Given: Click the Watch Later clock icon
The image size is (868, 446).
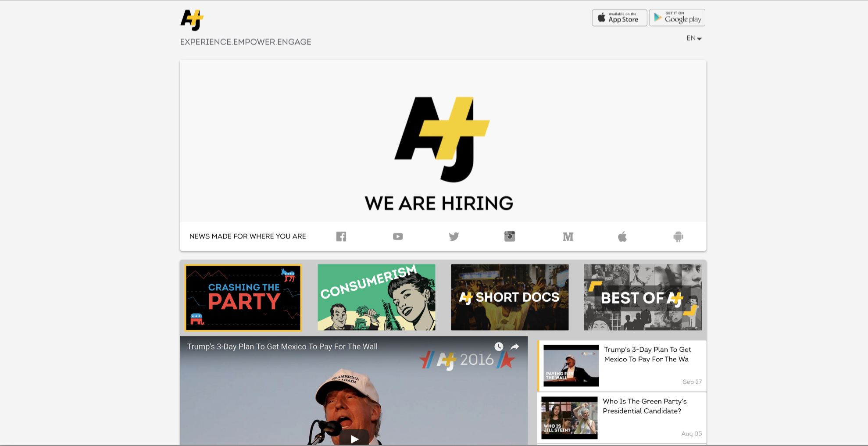Looking at the screenshot, I should tap(499, 346).
